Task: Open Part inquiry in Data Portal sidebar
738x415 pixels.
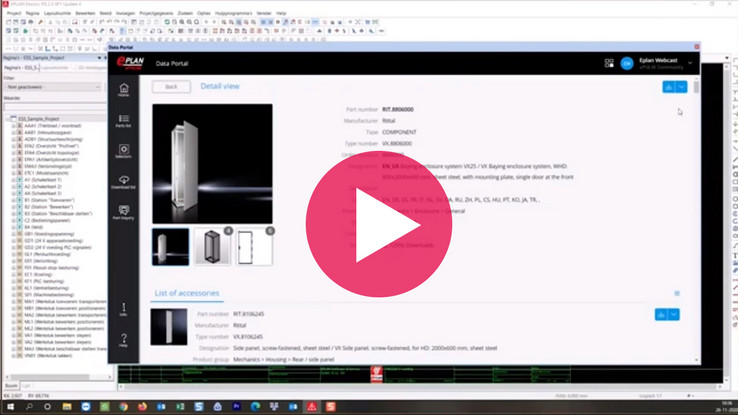Action: pos(124,212)
